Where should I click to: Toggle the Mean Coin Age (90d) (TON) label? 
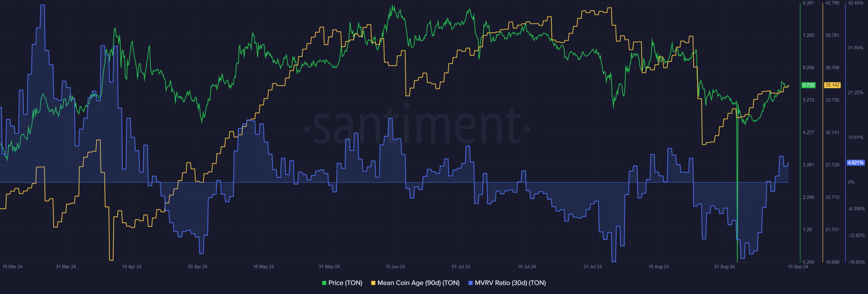[x=418, y=283]
